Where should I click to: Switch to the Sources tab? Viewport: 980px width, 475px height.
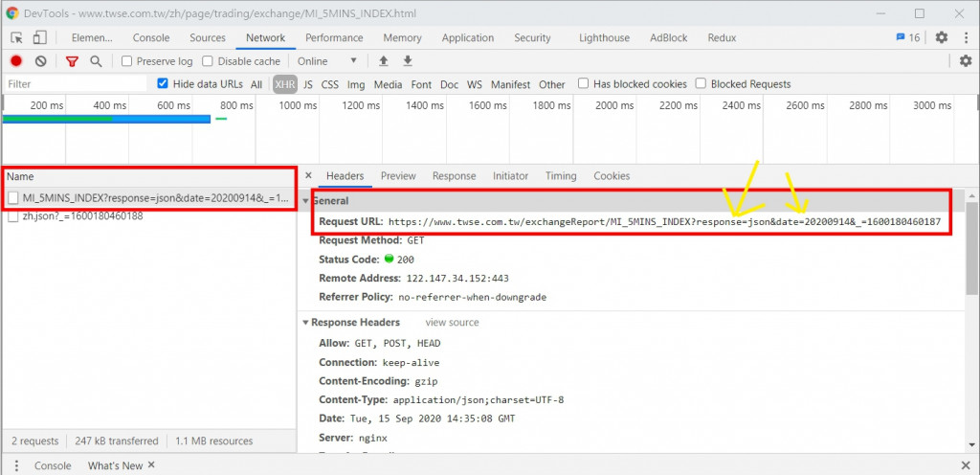pos(208,37)
